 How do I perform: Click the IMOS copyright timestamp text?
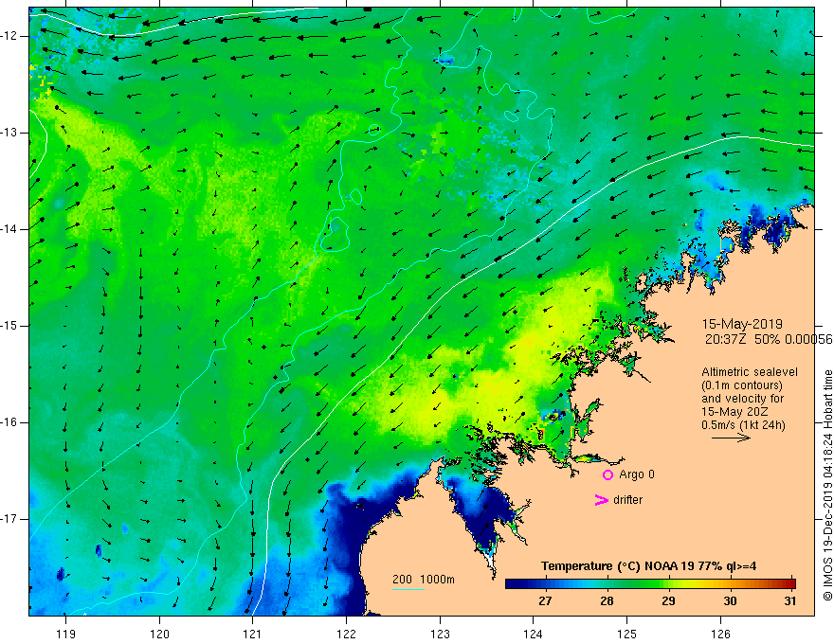827,485
